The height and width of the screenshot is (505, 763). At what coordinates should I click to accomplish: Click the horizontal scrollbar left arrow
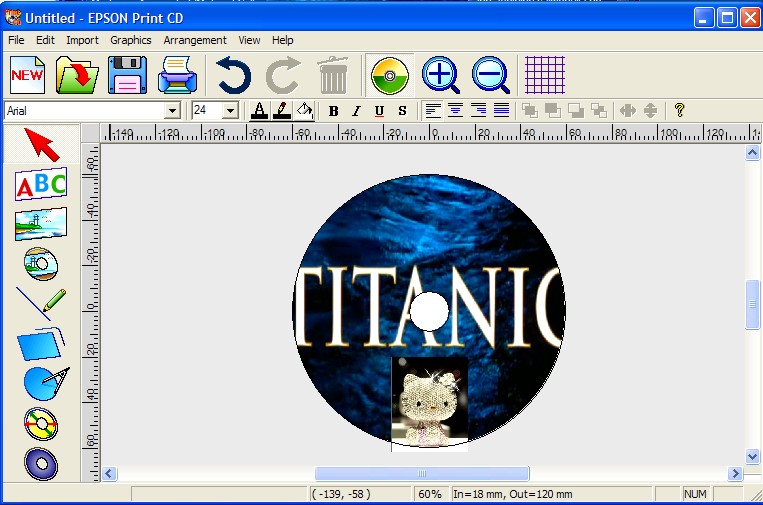click(x=109, y=473)
